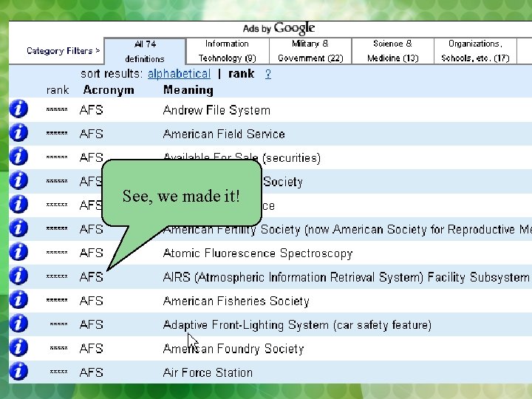This screenshot has height=399, width=532.
Task: Select American Field Service meaning text
Action: click(224, 134)
